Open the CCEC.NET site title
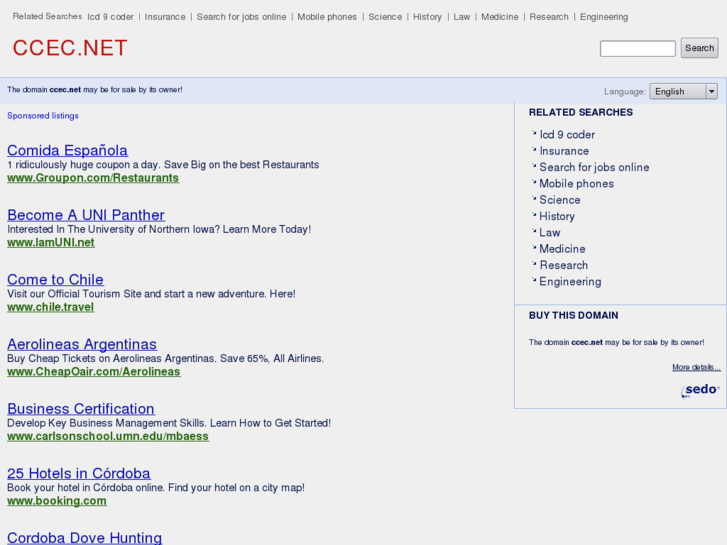Image resolution: width=727 pixels, height=545 pixels. tap(70, 48)
